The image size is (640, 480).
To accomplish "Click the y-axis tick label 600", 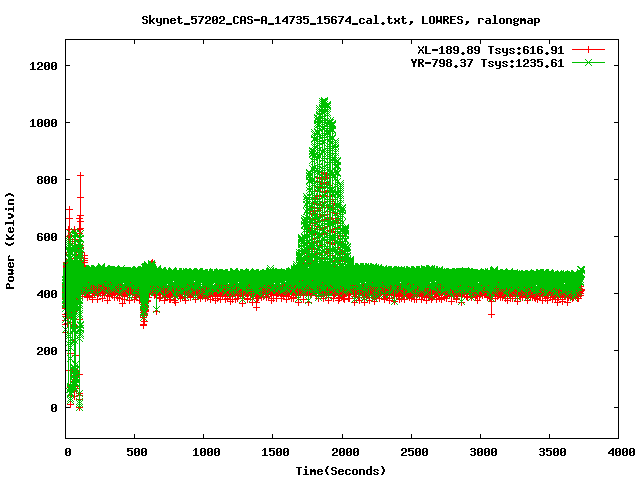I will point(47,237).
